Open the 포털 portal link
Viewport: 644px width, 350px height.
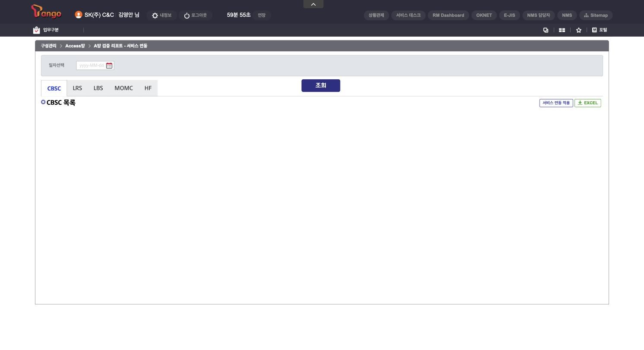click(x=600, y=30)
